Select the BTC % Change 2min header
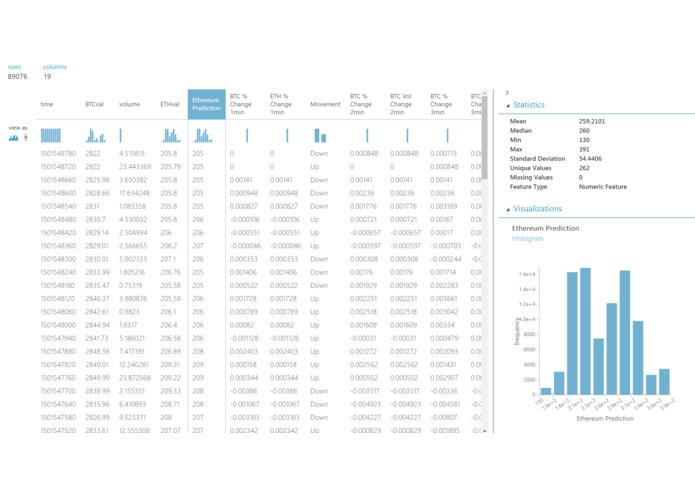The height and width of the screenshot is (494, 695). pyautogui.click(x=361, y=104)
